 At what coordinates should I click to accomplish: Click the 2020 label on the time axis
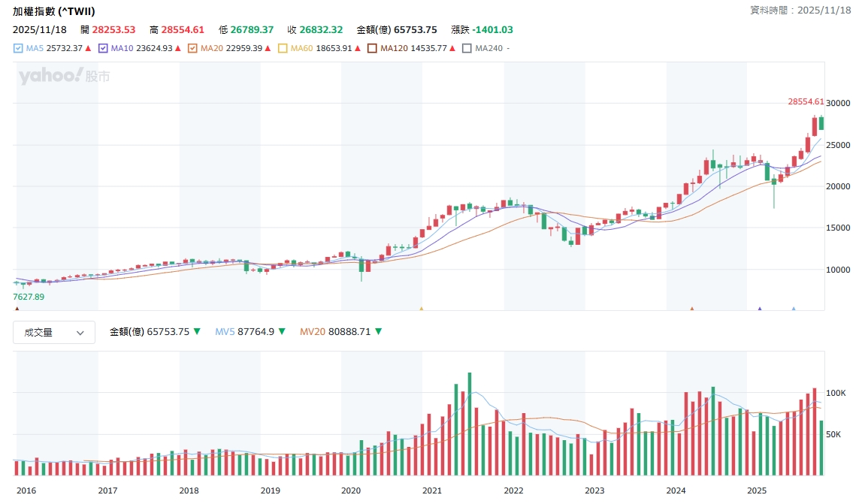tap(350, 490)
